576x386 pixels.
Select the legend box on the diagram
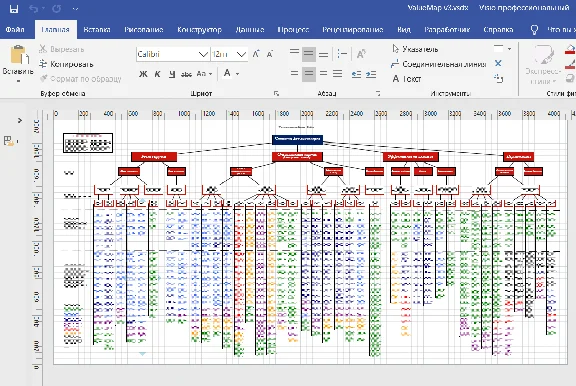click(x=88, y=143)
